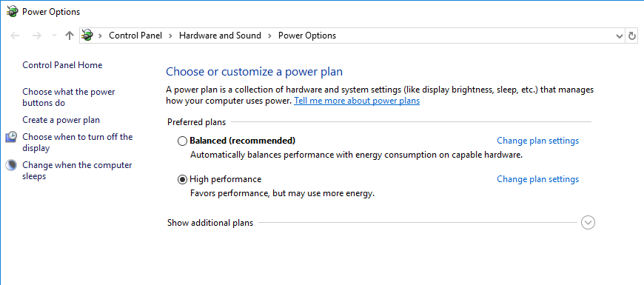Image resolution: width=644 pixels, height=285 pixels.
Task: Open Choose what the power buttons do
Action: [x=69, y=97]
